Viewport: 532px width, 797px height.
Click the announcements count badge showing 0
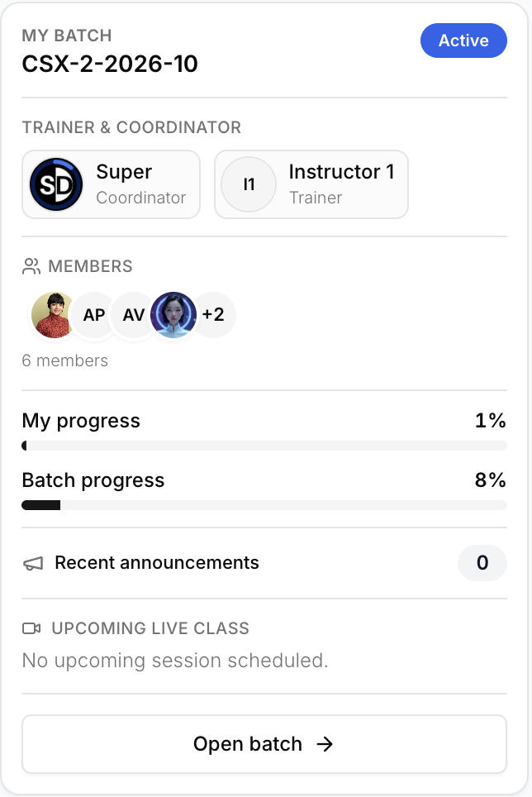point(482,563)
